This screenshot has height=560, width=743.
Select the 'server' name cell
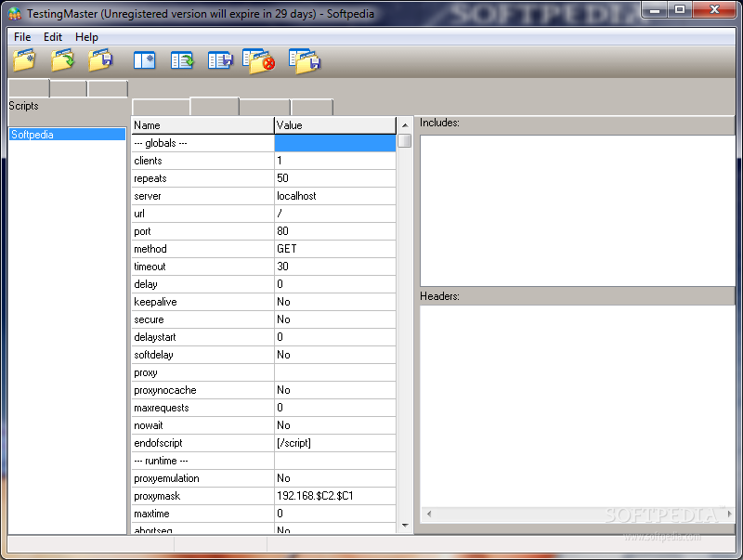pos(202,196)
